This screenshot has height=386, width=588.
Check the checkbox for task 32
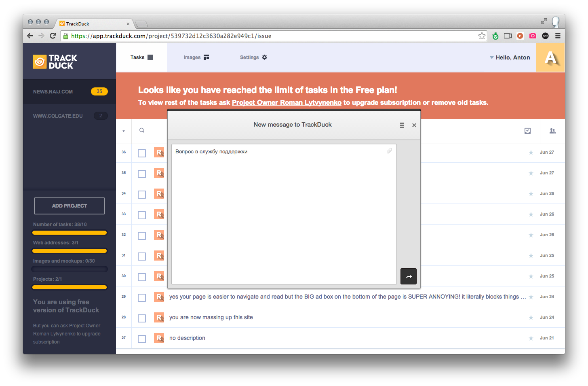142,236
